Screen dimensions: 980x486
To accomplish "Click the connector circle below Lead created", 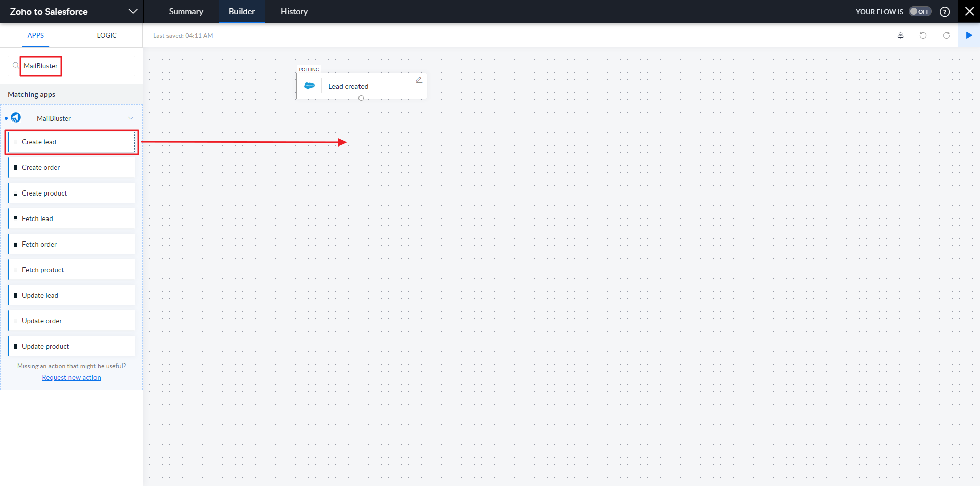I will coord(361,98).
